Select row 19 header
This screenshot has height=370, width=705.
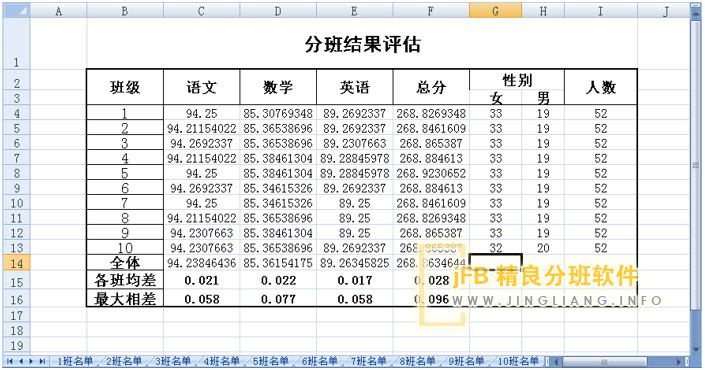(x=17, y=345)
